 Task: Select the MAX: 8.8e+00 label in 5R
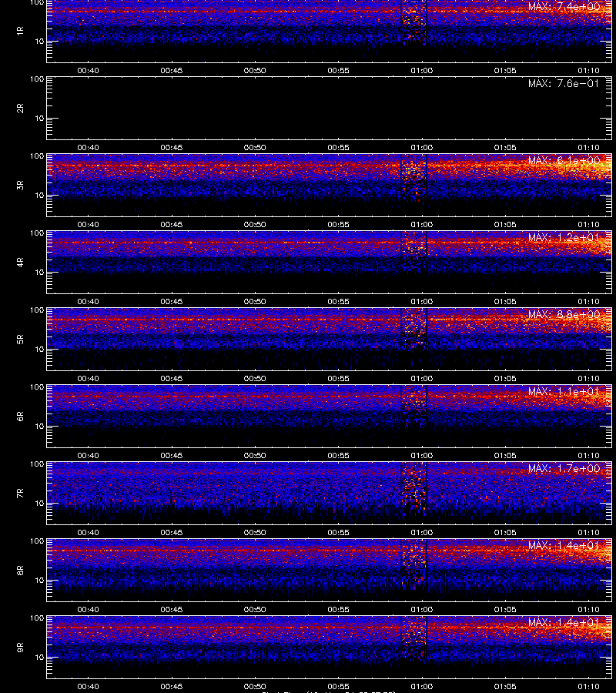[564, 314]
